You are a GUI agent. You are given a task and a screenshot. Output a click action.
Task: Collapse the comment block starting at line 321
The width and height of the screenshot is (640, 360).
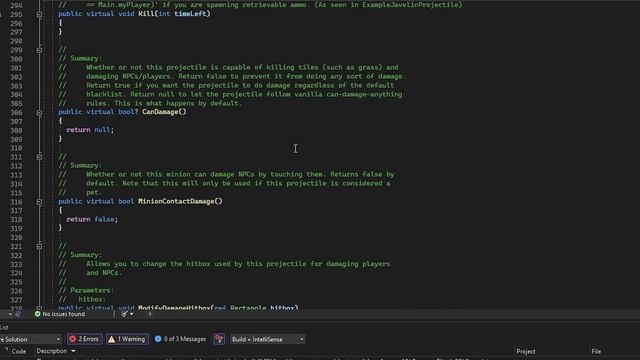coord(39,247)
